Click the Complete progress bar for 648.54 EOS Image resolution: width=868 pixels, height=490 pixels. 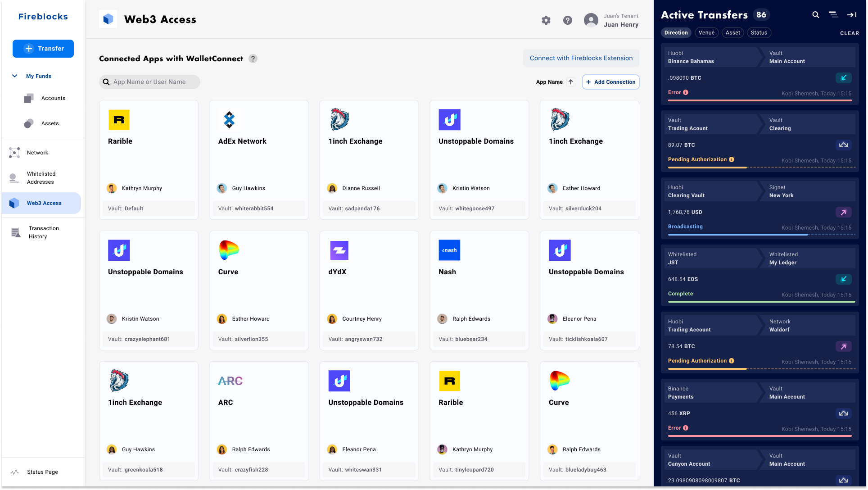(761, 302)
